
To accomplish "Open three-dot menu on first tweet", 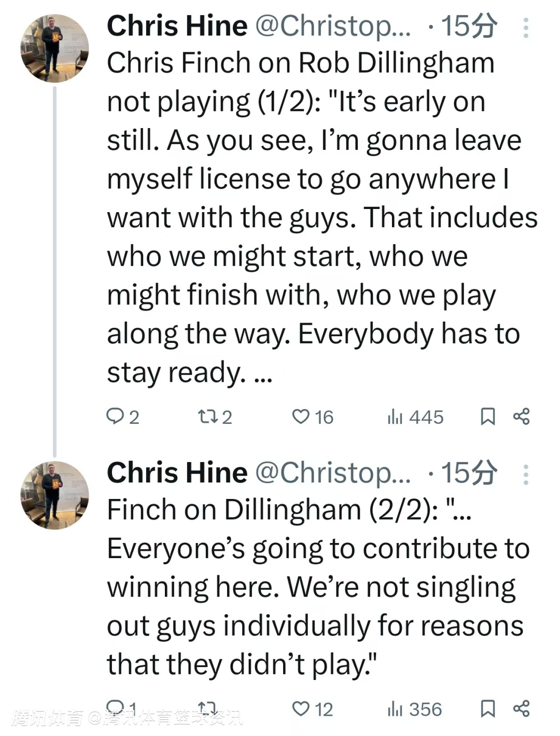I will [526, 28].
